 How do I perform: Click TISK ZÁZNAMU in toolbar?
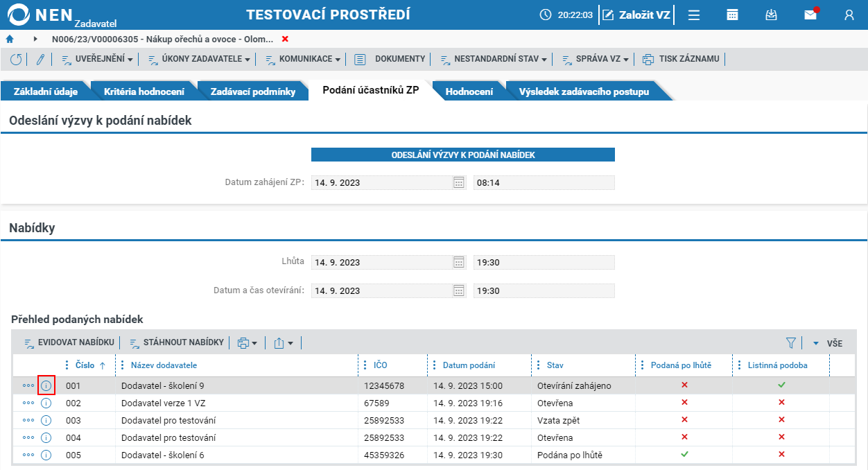point(682,59)
